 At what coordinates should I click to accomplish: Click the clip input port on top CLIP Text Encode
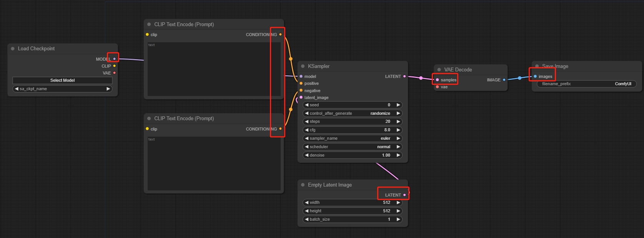click(147, 35)
